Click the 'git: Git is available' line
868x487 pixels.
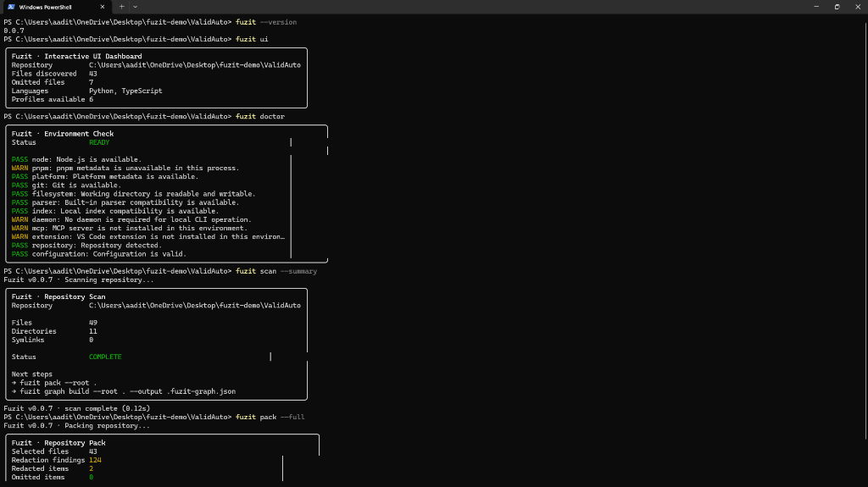pos(66,185)
